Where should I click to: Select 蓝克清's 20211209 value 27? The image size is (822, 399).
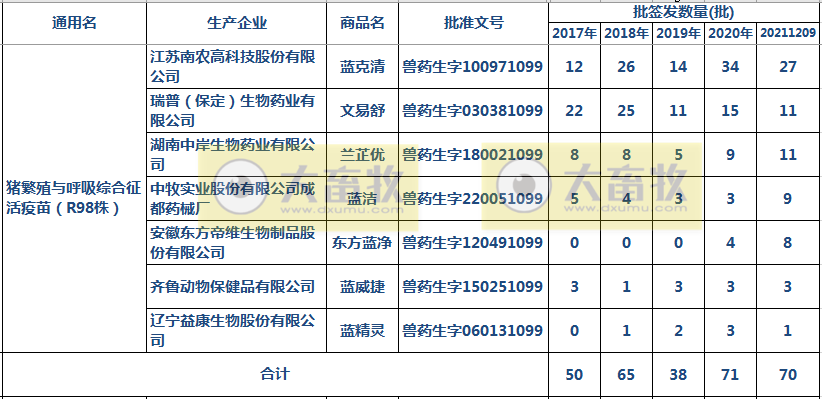pyautogui.click(x=788, y=67)
